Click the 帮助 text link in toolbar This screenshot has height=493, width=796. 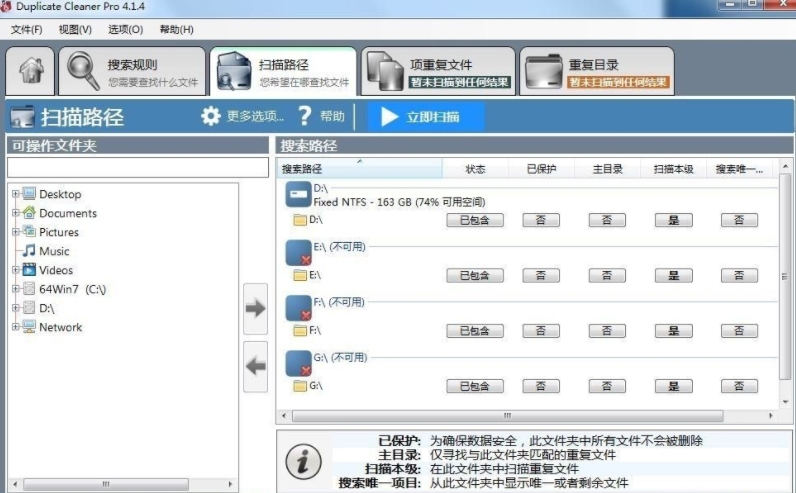[333, 116]
